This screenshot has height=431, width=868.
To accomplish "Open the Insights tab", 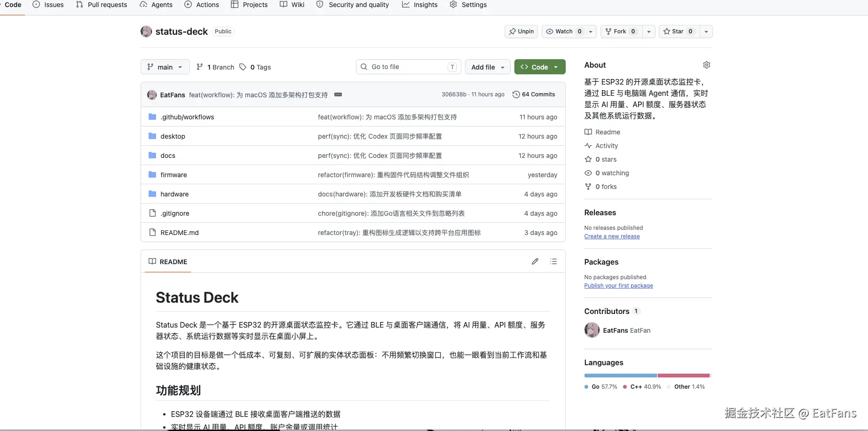I will pyautogui.click(x=420, y=5).
